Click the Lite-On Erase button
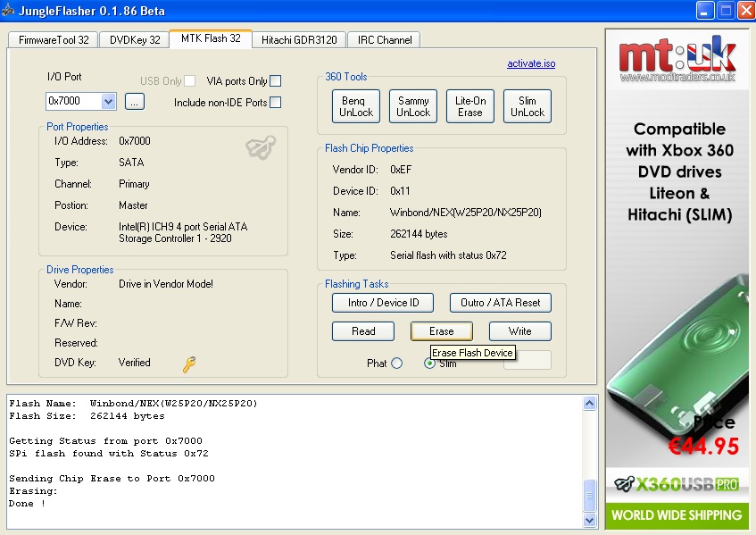The image size is (756, 535). [x=469, y=107]
